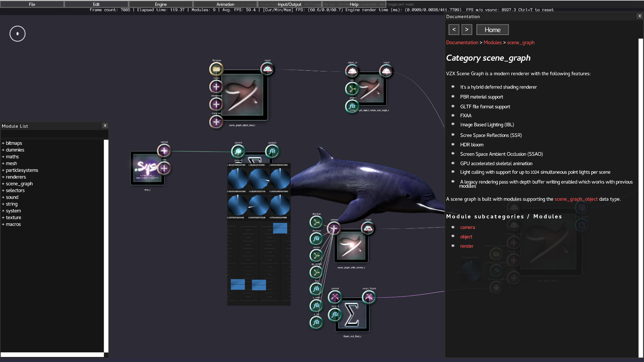The width and height of the screenshot is (644, 362).
Task: Select the up_vector anchor of the orbit camera
Action: 316,272
